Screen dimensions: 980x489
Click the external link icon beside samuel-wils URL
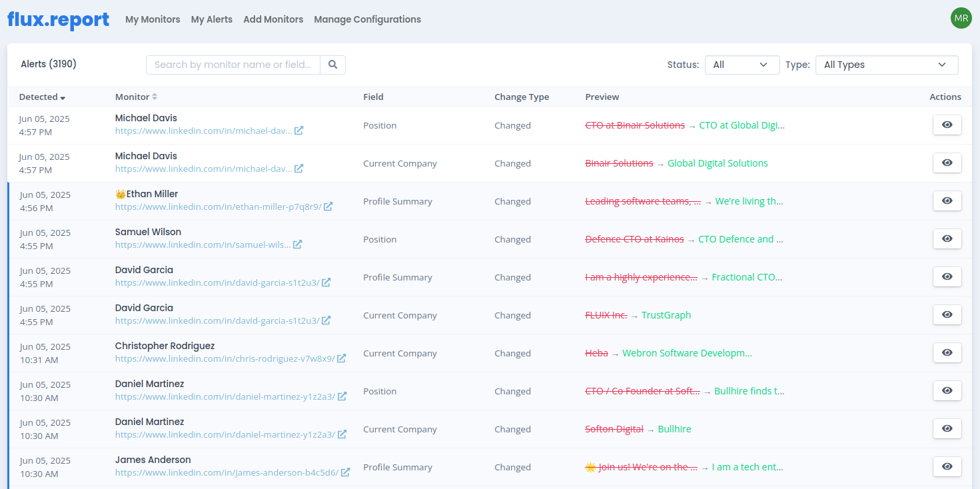pyautogui.click(x=298, y=244)
